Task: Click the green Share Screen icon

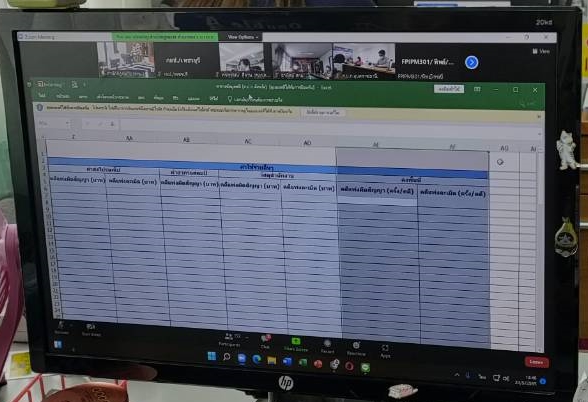Action: tap(296, 344)
